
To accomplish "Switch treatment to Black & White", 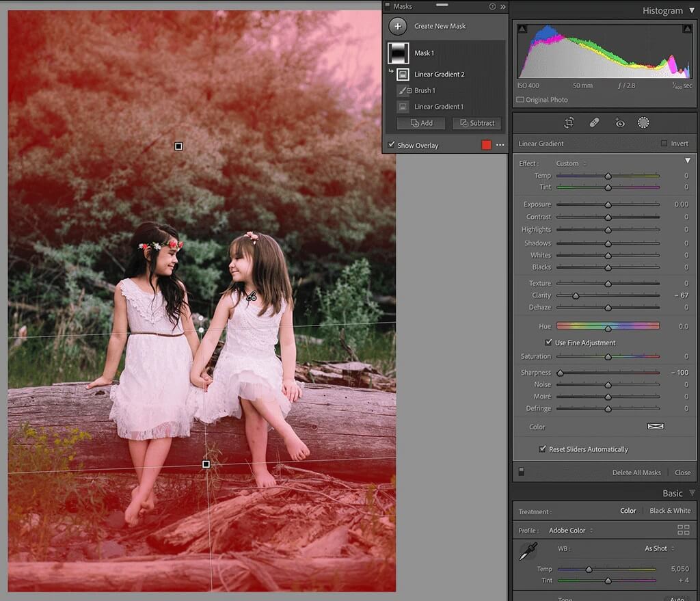I will pos(670,511).
